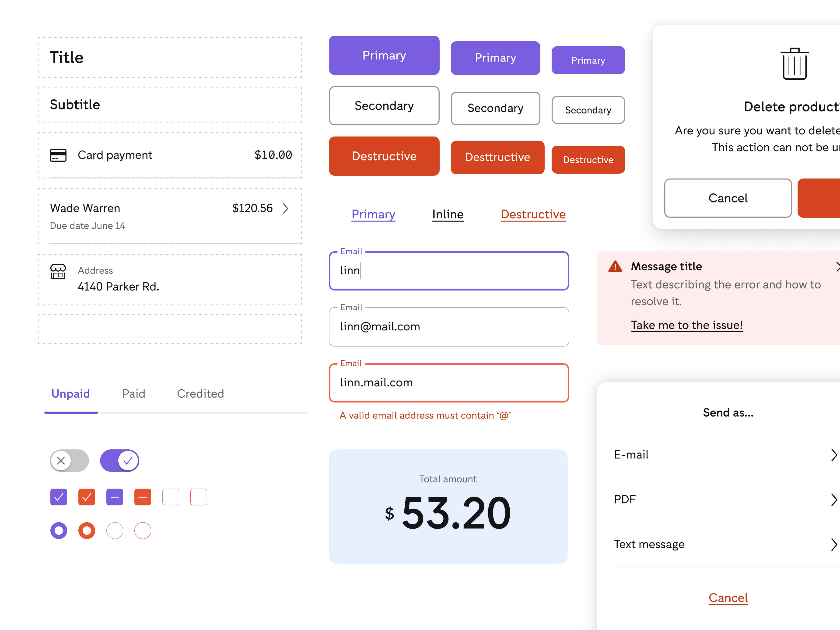Switch to the Paid tab

(134, 394)
